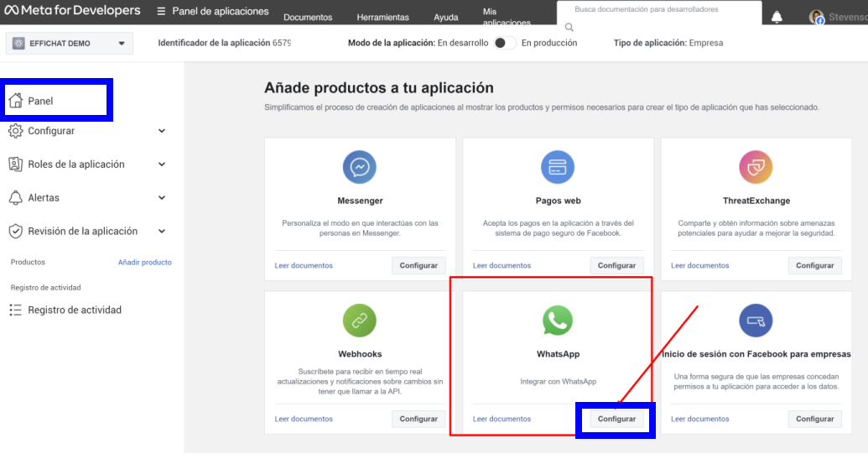Expand Roles de la aplicación chevron
The height and width of the screenshot is (454, 868).
click(x=162, y=164)
